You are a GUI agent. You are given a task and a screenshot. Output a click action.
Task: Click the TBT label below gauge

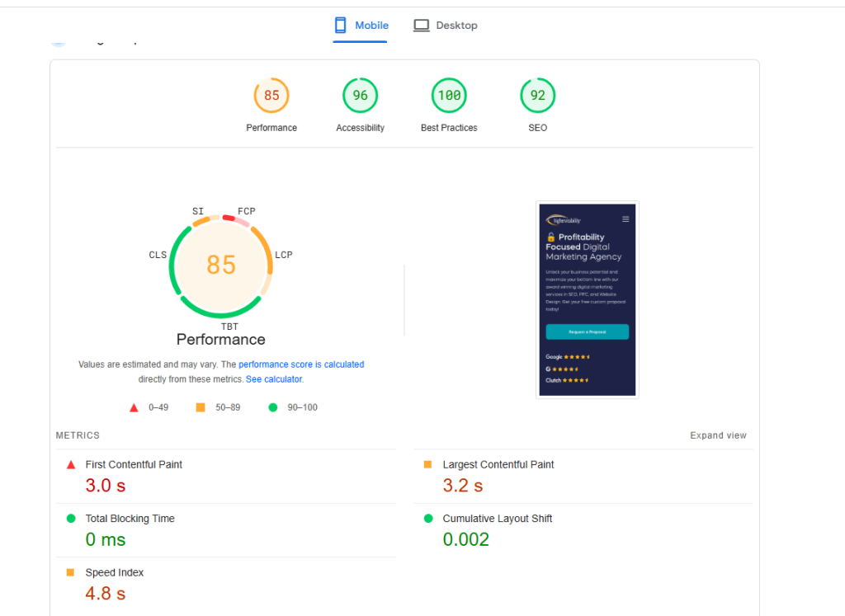click(229, 327)
